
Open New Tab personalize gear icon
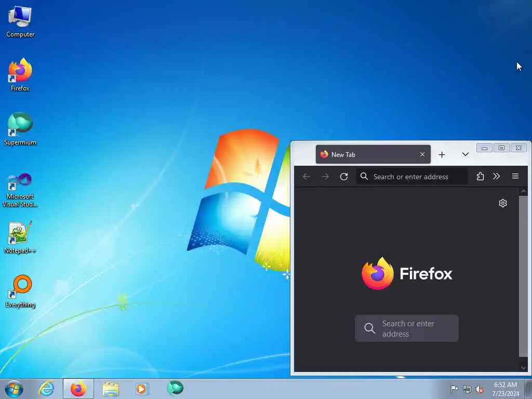(x=503, y=203)
